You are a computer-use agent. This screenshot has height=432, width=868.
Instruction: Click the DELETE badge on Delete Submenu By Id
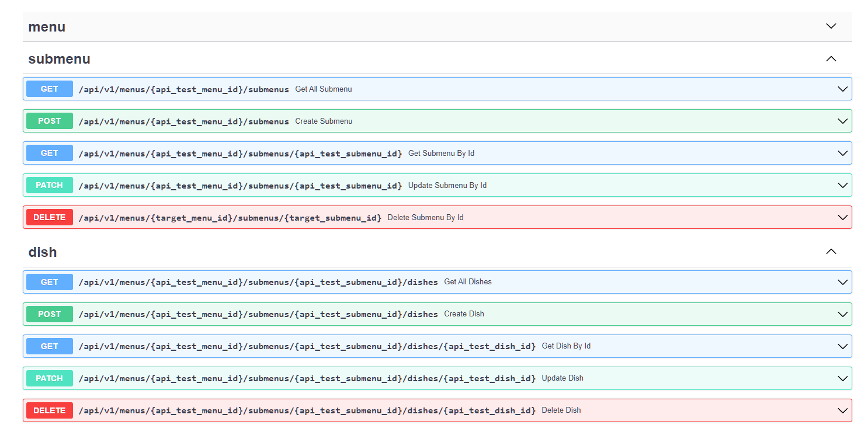point(49,217)
